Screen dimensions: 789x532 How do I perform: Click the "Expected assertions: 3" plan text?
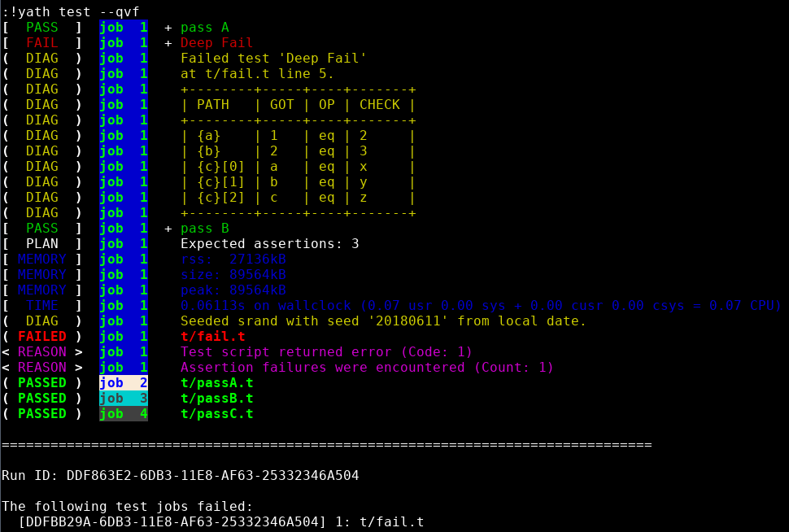click(x=269, y=243)
